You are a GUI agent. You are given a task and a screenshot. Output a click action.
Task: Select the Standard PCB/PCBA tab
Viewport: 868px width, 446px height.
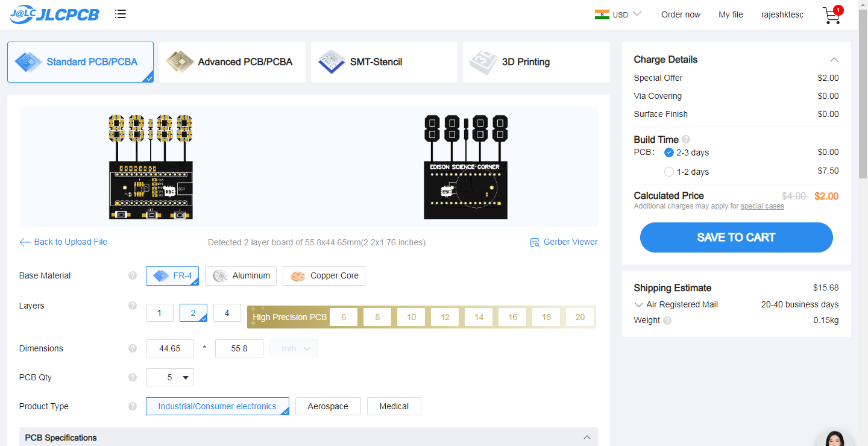coord(80,62)
